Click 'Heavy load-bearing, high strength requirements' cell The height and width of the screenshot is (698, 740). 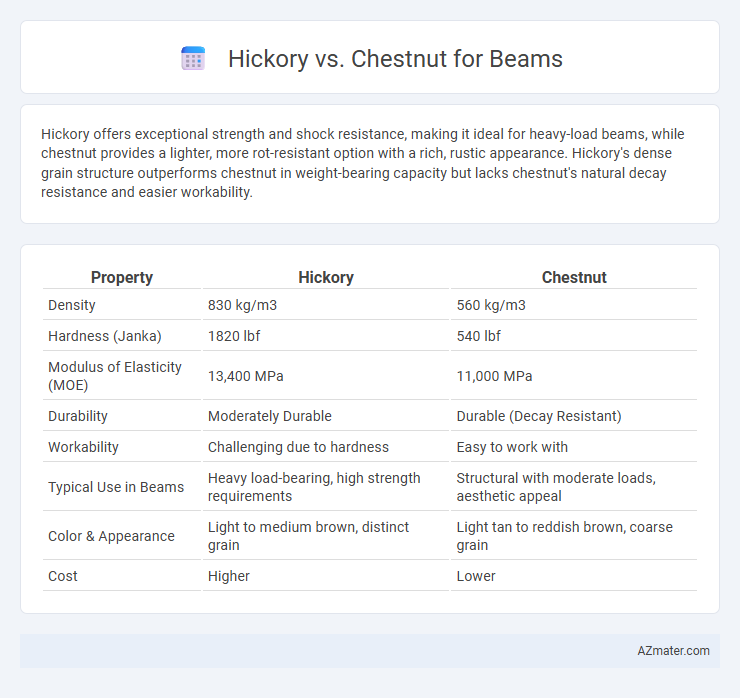(314, 487)
